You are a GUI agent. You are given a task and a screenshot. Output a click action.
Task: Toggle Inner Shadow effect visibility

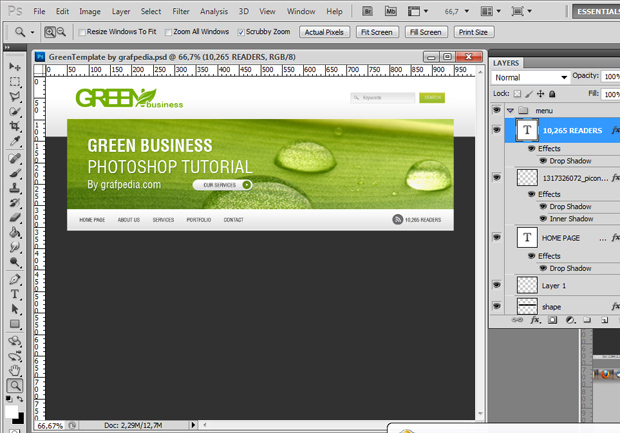coord(543,219)
